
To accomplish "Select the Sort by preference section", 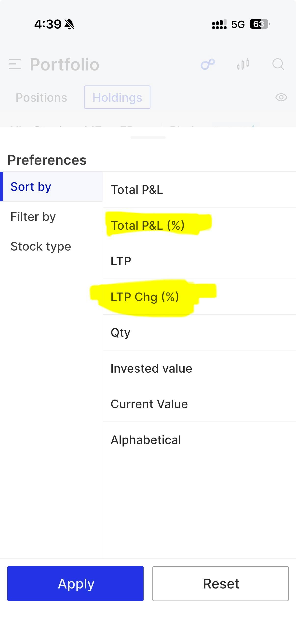I will [52, 187].
